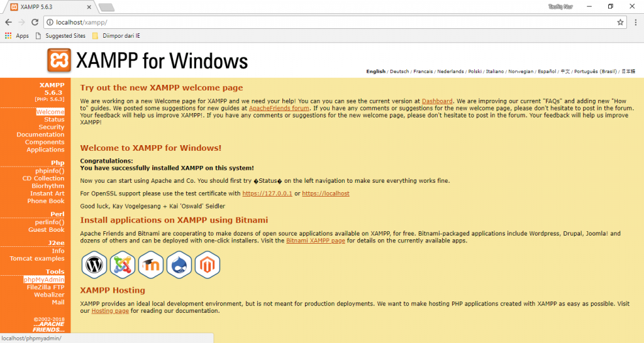This screenshot has width=644, height=343.
Task: Open perlinfo() in the sidebar
Action: pyautogui.click(x=50, y=222)
